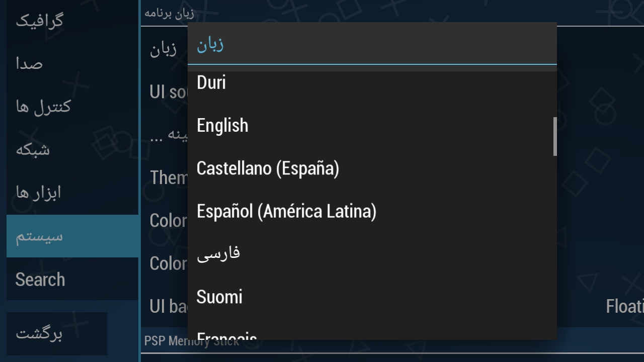Click the language list scrollbar thumb
The width and height of the screenshot is (644, 362).
click(x=555, y=136)
